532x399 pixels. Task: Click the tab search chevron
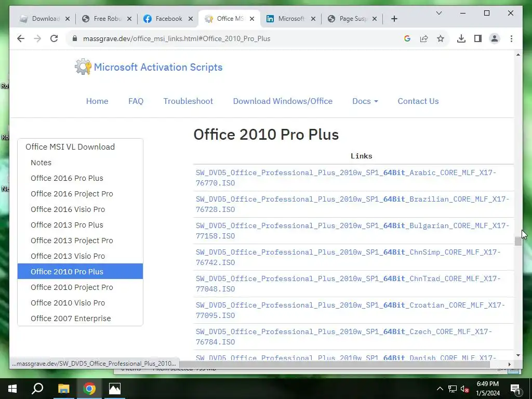438,13
